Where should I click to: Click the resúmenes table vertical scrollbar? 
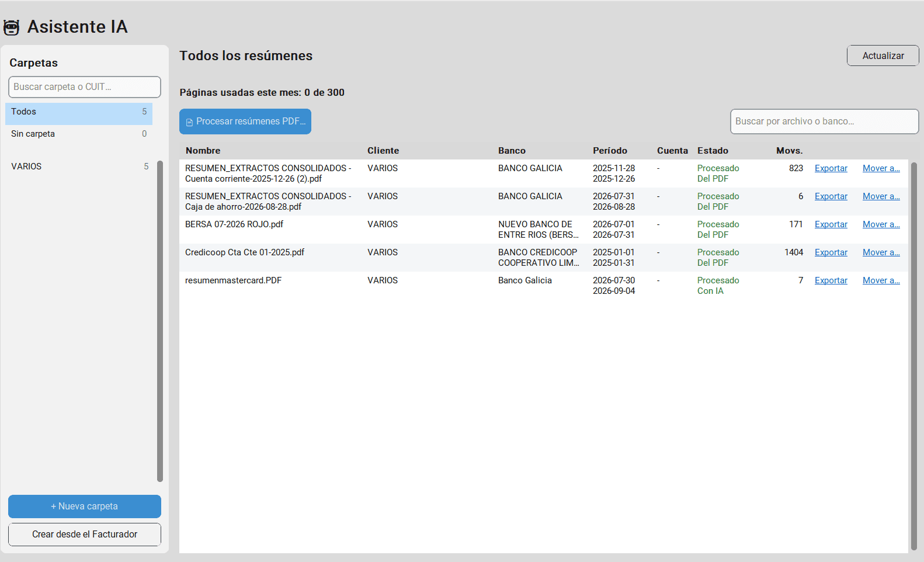pos(914,356)
